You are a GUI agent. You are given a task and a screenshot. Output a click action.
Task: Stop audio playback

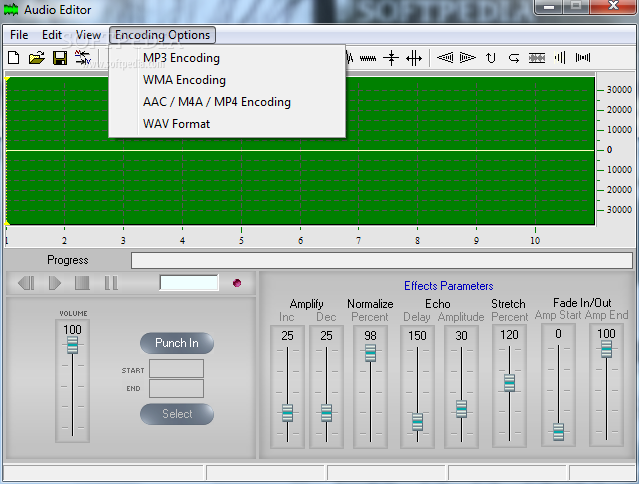(x=82, y=283)
